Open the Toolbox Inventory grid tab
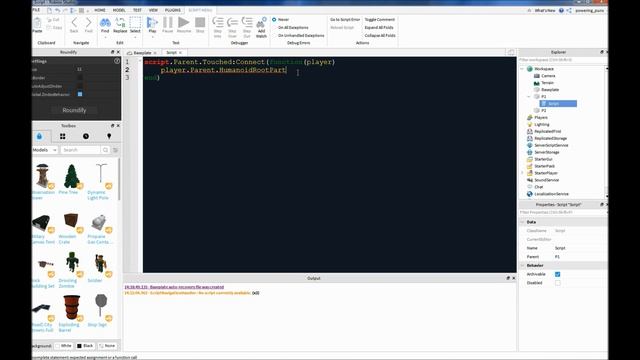Image resolution: width=640 pixels, height=360 pixels. tap(62, 136)
